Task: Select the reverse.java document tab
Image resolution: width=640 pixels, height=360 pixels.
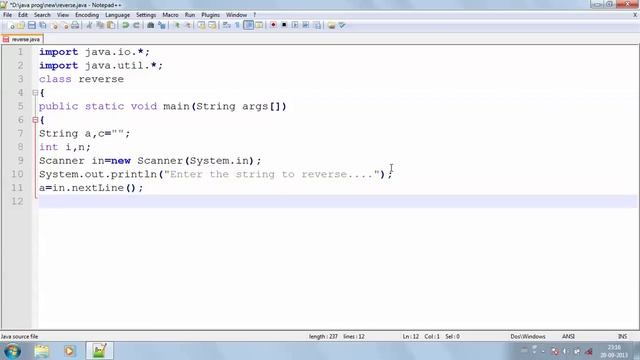Action: tap(22, 40)
